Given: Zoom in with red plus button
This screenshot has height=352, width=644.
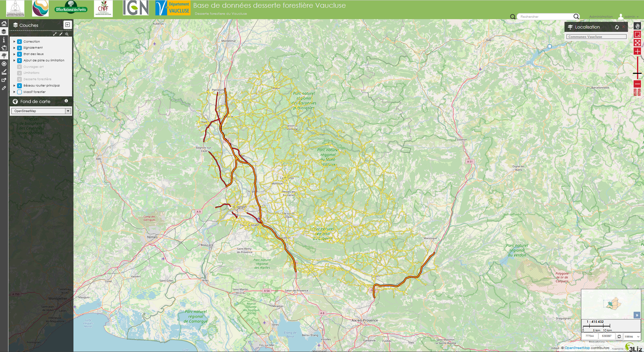Looking at the screenshot, I should [x=637, y=51].
